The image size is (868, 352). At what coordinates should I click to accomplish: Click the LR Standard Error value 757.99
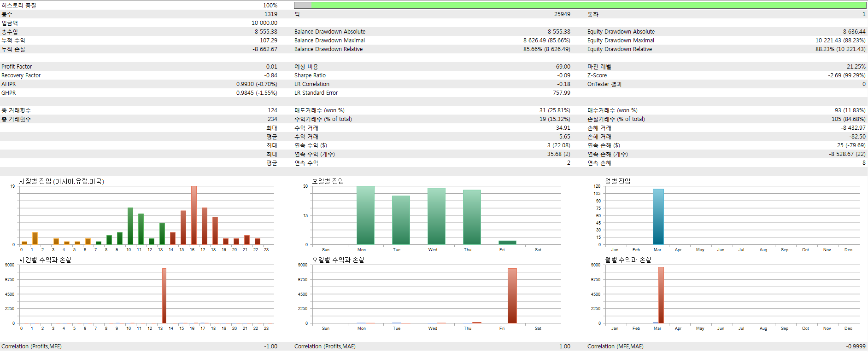(x=562, y=93)
